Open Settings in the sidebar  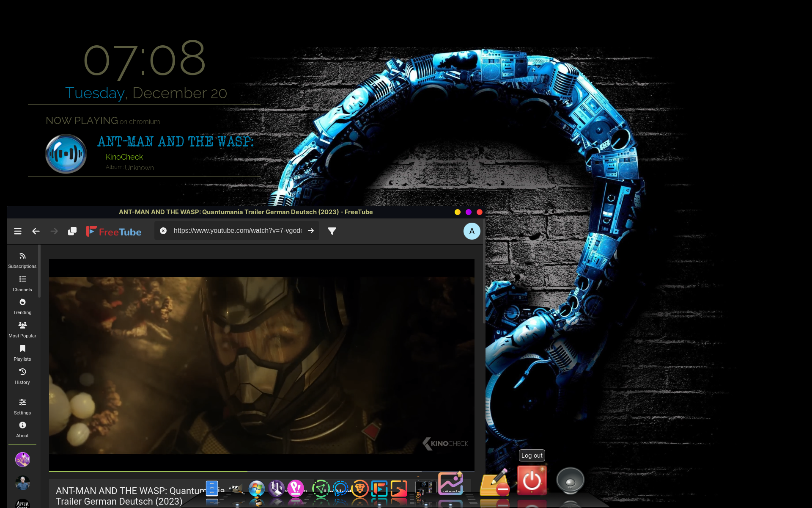click(x=22, y=407)
